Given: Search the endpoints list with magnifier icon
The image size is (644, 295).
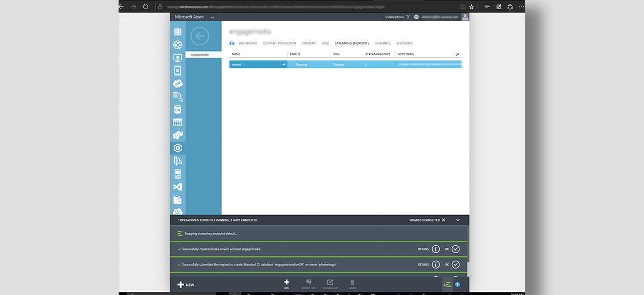Looking at the screenshot, I should (457, 54).
